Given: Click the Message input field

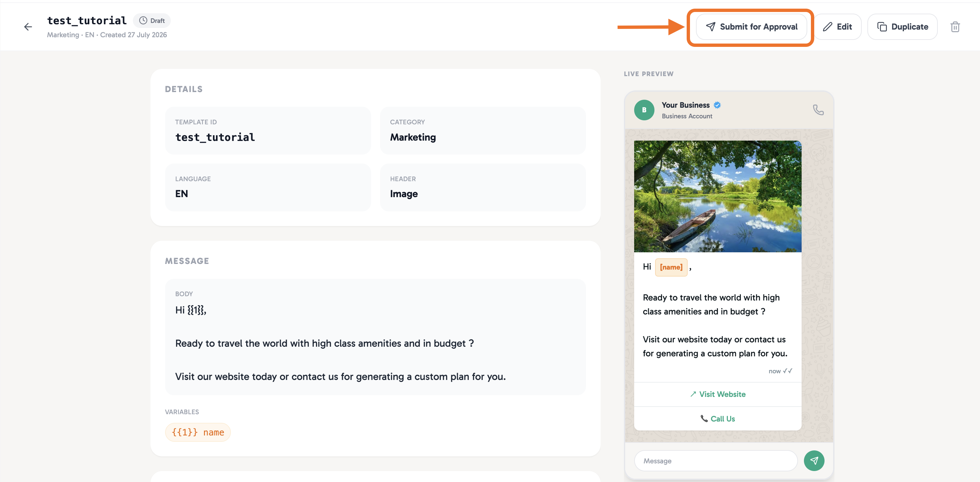Looking at the screenshot, I should (716, 461).
